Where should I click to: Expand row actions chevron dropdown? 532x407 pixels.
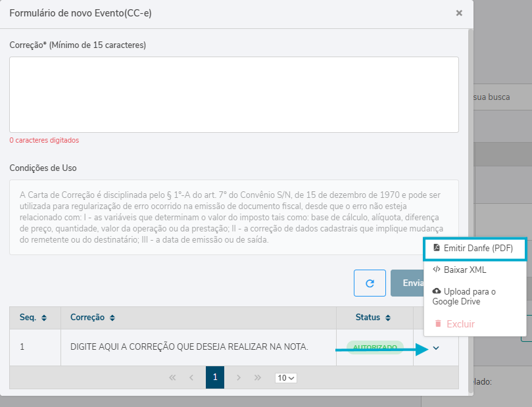click(x=436, y=348)
